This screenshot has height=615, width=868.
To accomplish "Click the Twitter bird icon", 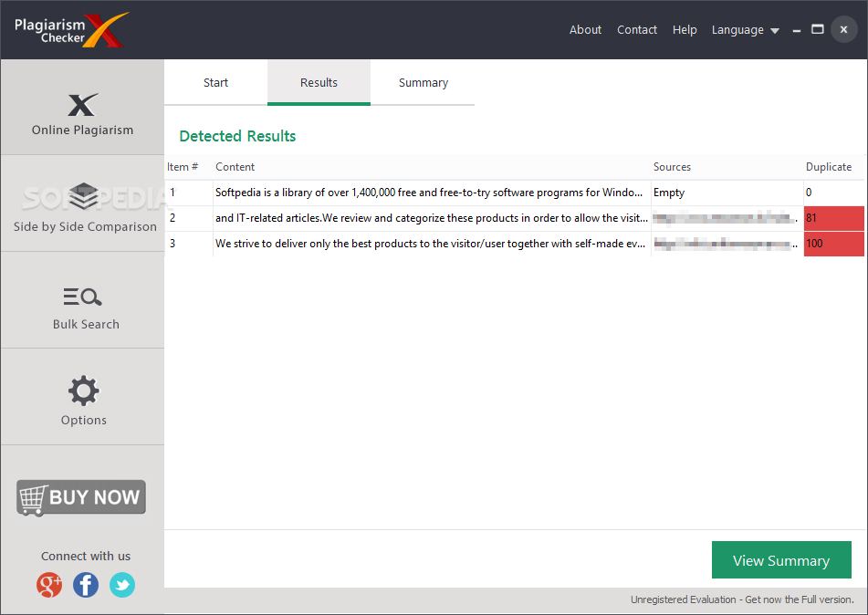I will click(x=121, y=585).
